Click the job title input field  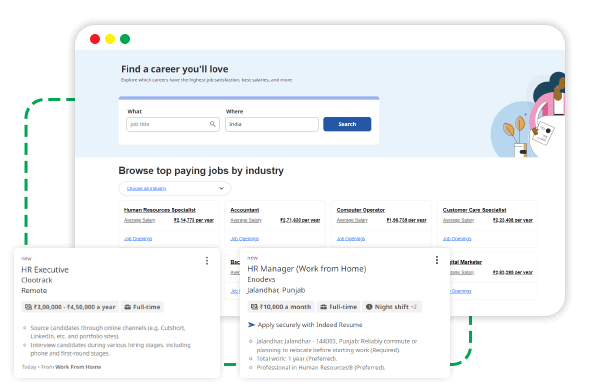tap(173, 124)
